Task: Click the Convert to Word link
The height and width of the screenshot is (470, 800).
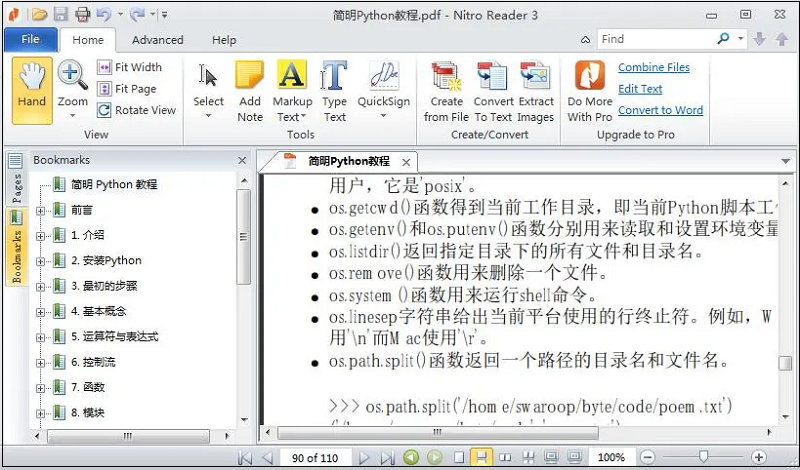Action: (660, 110)
